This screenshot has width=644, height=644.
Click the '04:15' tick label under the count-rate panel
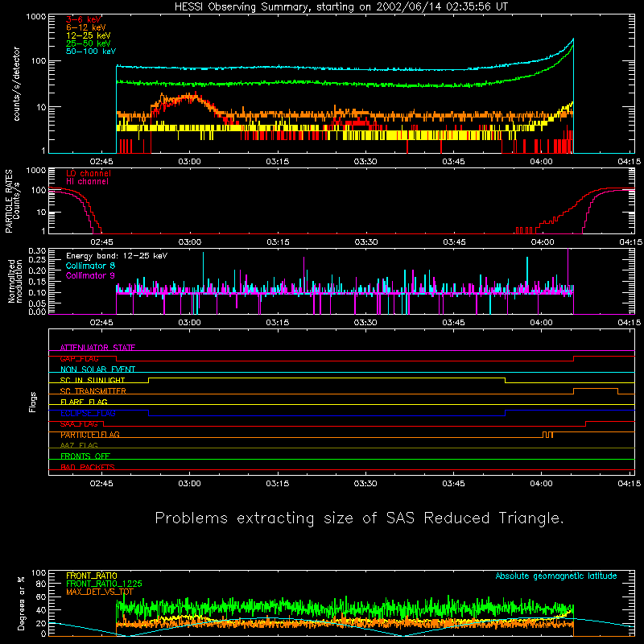630,162
